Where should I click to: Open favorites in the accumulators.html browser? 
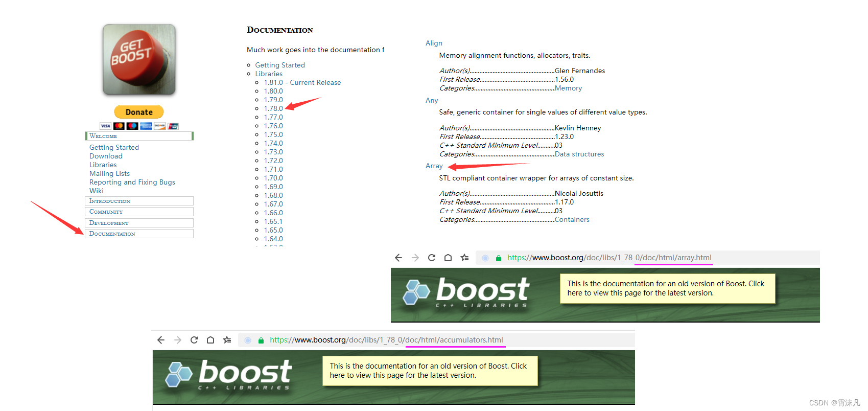click(227, 340)
